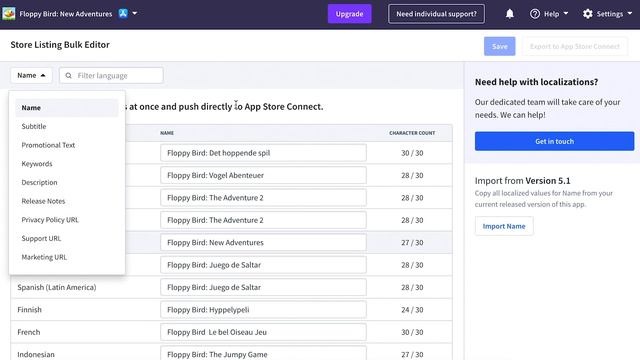Click the NAME column header
This screenshot has width=640, height=360.
coord(167,133)
